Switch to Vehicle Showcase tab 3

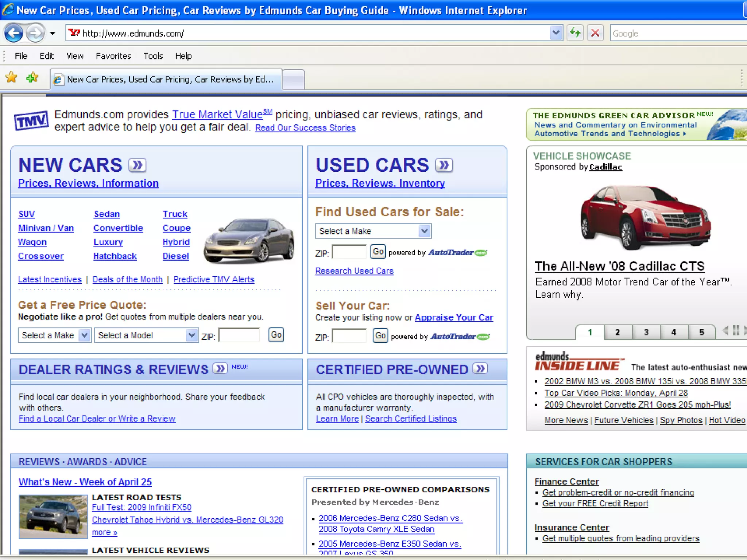click(x=646, y=332)
